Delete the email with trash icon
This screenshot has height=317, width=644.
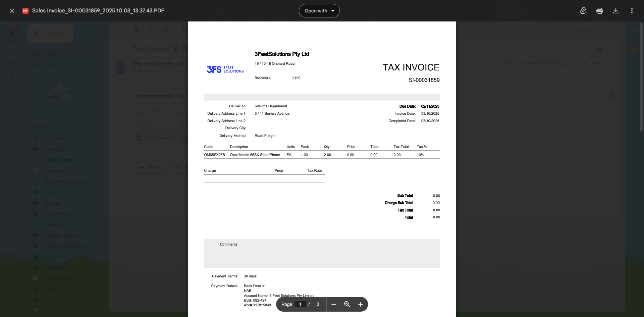pyautogui.click(x=166, y=30)
